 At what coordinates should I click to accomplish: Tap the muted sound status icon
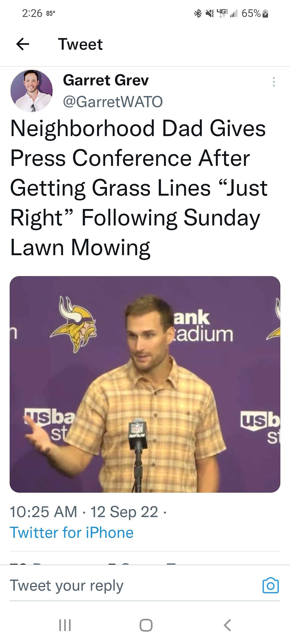click(209, 13)
